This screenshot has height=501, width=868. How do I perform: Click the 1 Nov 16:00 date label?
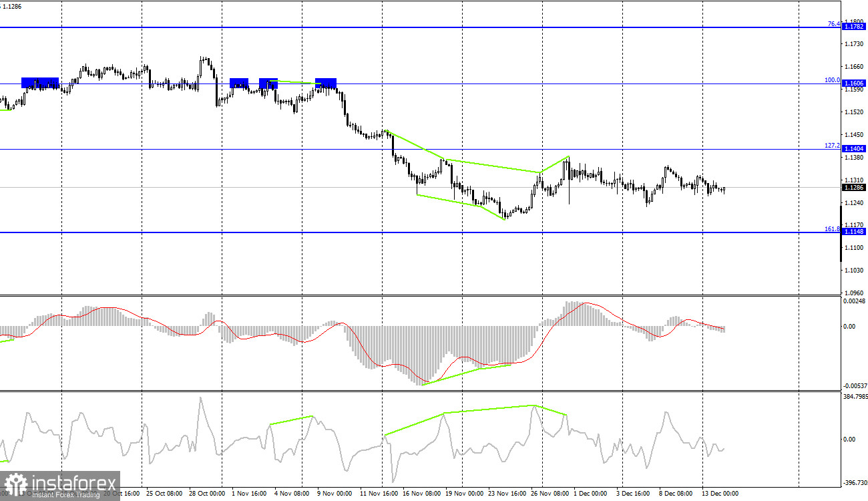pyautogui.click(x=250, y=494)
